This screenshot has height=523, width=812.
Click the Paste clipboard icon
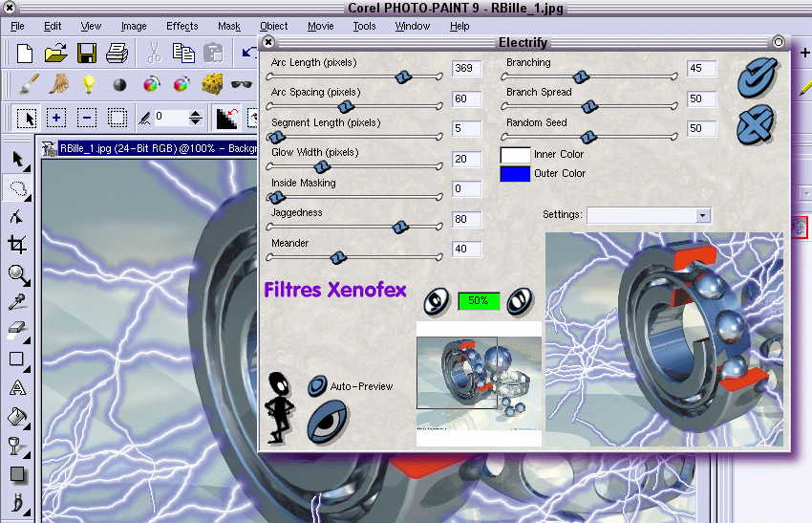(213, 54)
